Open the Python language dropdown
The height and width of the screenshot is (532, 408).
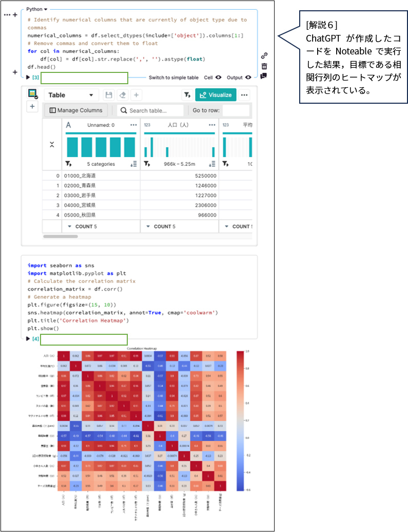tap(36, 9)
